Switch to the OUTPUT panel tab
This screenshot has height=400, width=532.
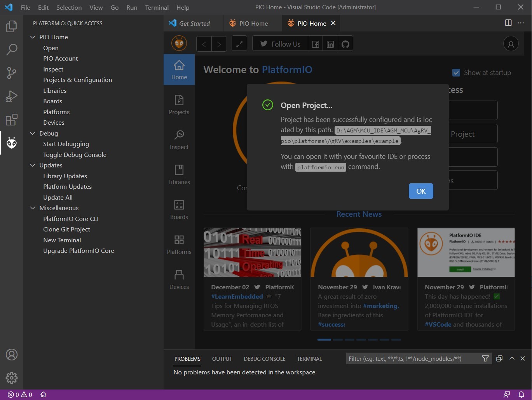pos(222,359)
